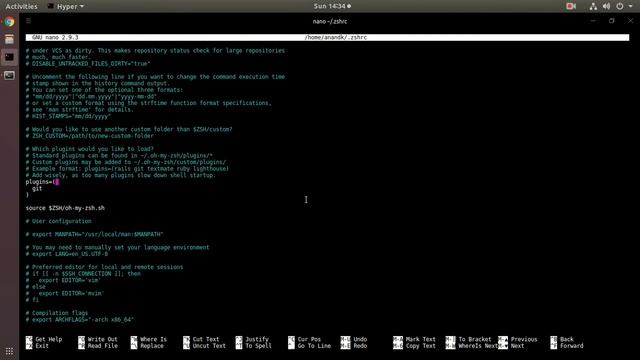Click the To Bracket shortcut label
The width and height of the screenshot is (640, 360).
(475, 339)
